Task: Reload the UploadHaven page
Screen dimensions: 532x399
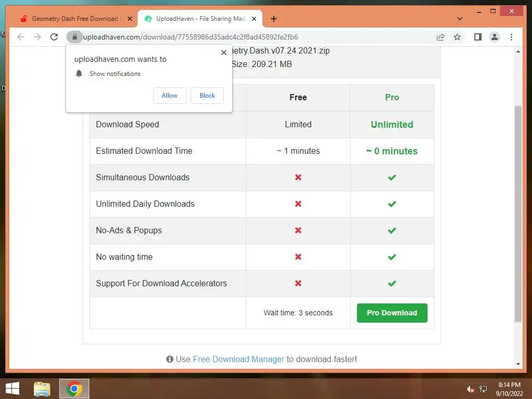Action: point(54,37)
